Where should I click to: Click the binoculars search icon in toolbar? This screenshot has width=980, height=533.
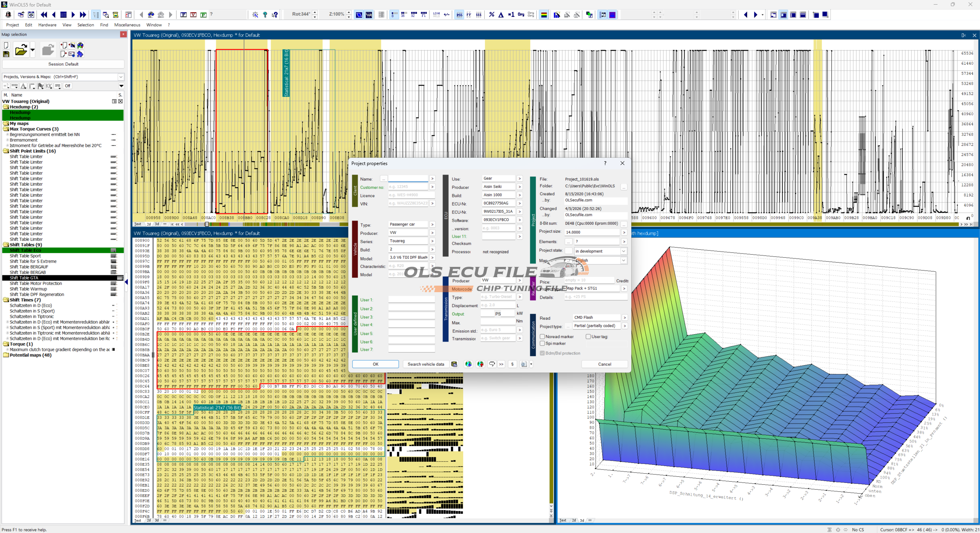151,15
